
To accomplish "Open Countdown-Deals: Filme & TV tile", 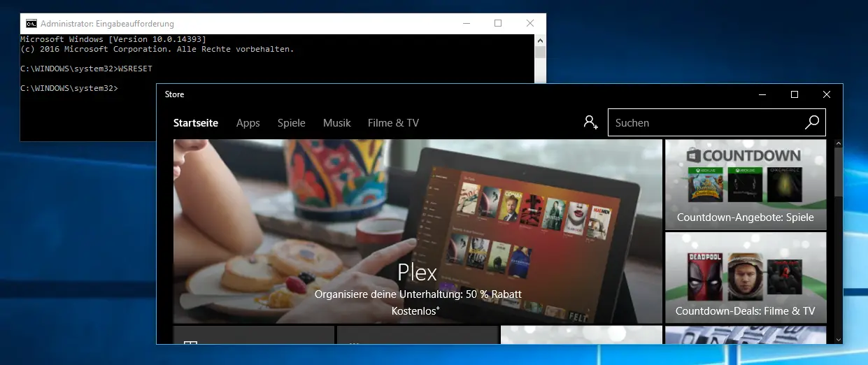I will click(x=746, y=278).
